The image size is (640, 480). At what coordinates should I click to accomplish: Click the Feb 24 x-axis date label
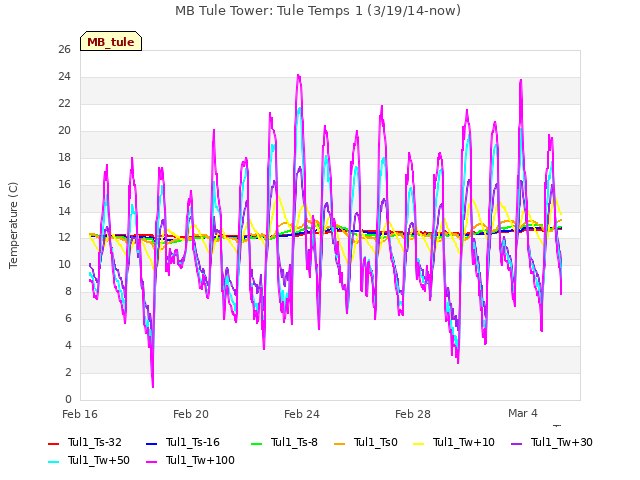coord(302,414)
